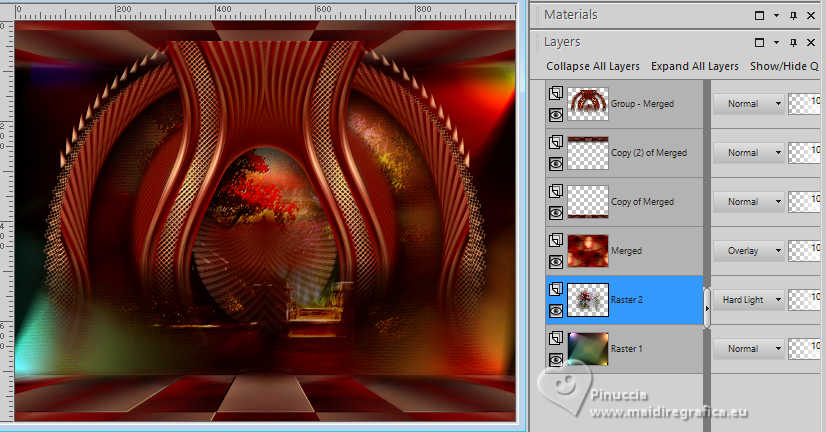Change Overlay blend mode of Merged layer
The image size is (826, 432).
(749, 251)
